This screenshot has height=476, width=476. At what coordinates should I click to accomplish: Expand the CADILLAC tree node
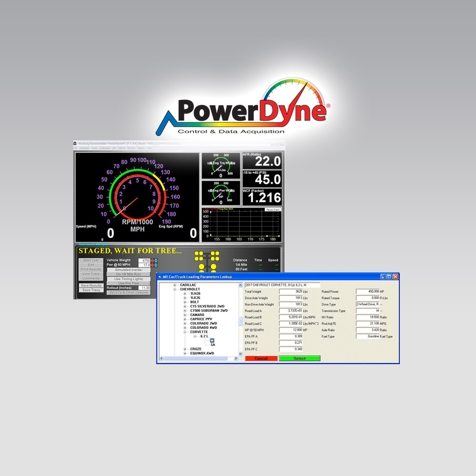coord(175,285)
